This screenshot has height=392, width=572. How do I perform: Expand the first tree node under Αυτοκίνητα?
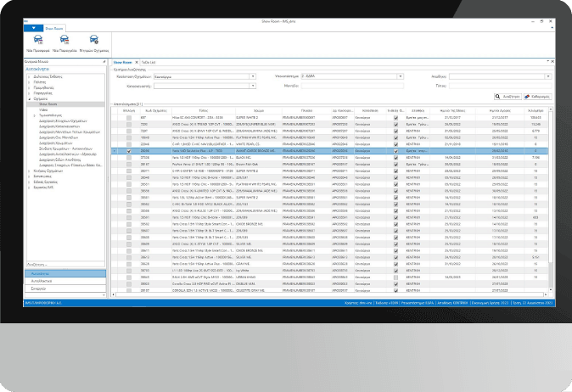point(30,77)
